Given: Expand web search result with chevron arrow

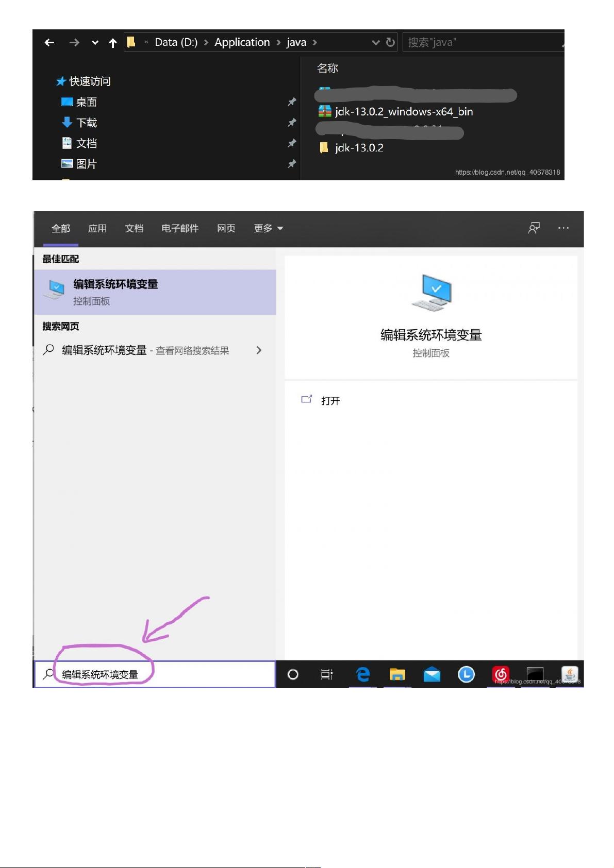Looking at the screenshot, I should [259, 350].
